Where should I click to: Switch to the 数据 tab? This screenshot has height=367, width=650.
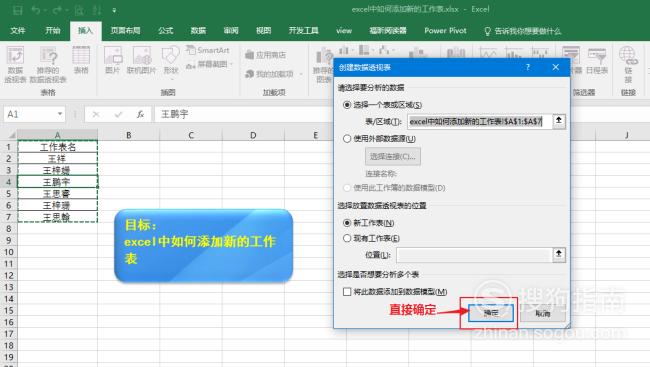pos(198,31)
